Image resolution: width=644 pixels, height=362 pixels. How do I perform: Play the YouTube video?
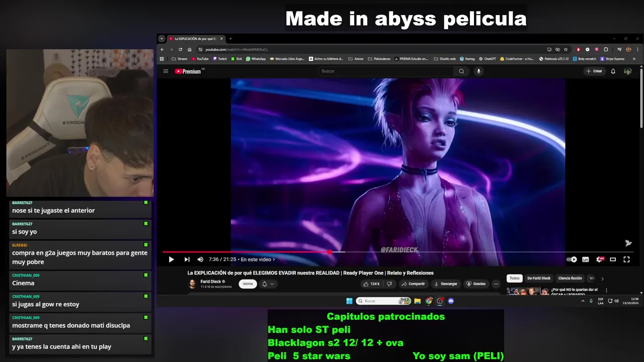tap(171, 259)
